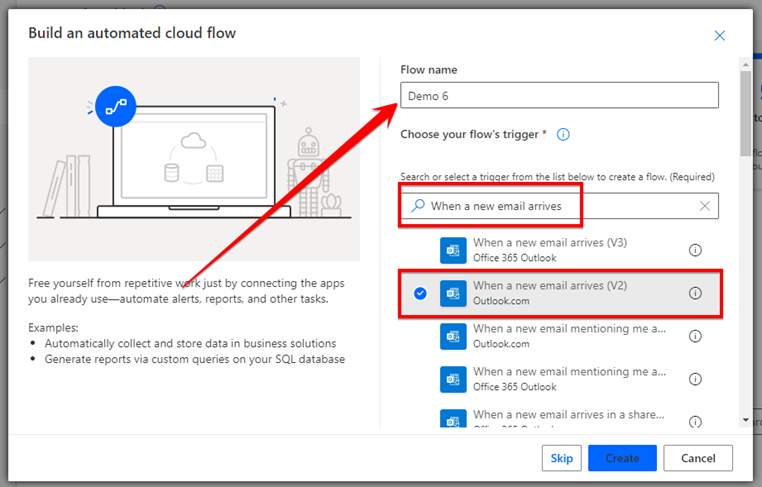Click the Create button
The height and width of the screenshot is (487, 762).
[x=622, y=458]
